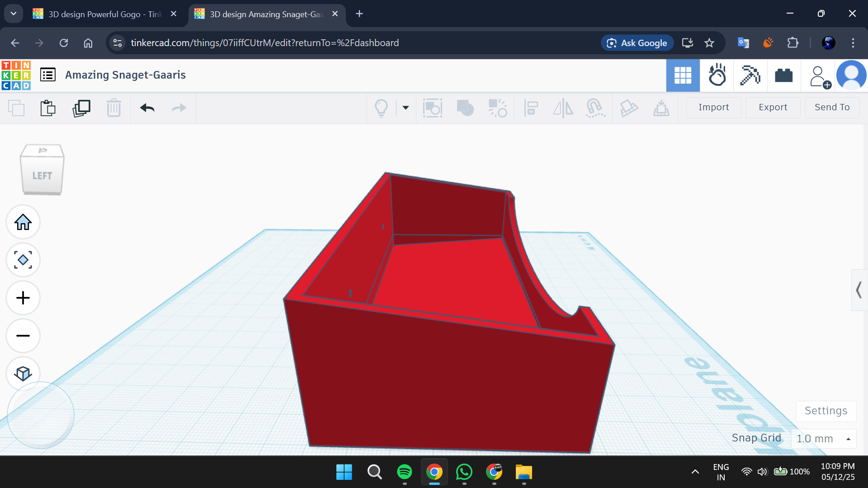This screenshot has height=488, width=868.
Task: Click the Ask Google button
Action: tap(637, 43)
